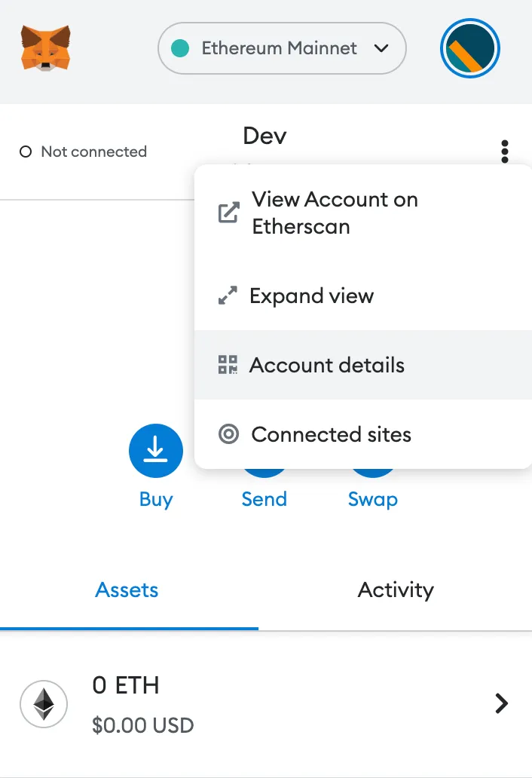Click the three-dot account options icon
This screenshot has height=778, width=532.
[x=505, y=152]
